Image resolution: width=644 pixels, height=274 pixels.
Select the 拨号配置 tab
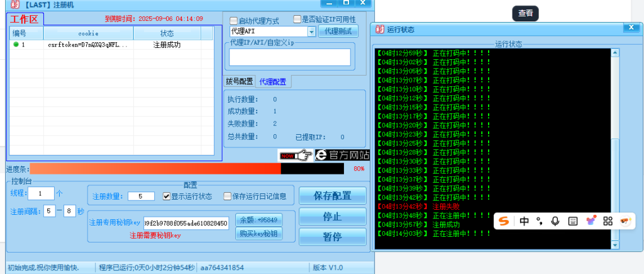point(240,82)
